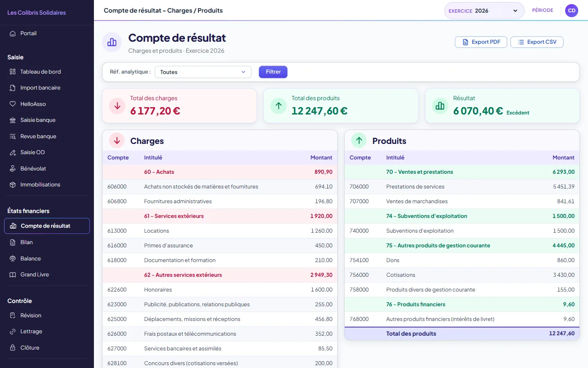Viewport: 588px width, 368px height.
Task: Select the 707000 Ventes de marchandises row
Action: 462,202
